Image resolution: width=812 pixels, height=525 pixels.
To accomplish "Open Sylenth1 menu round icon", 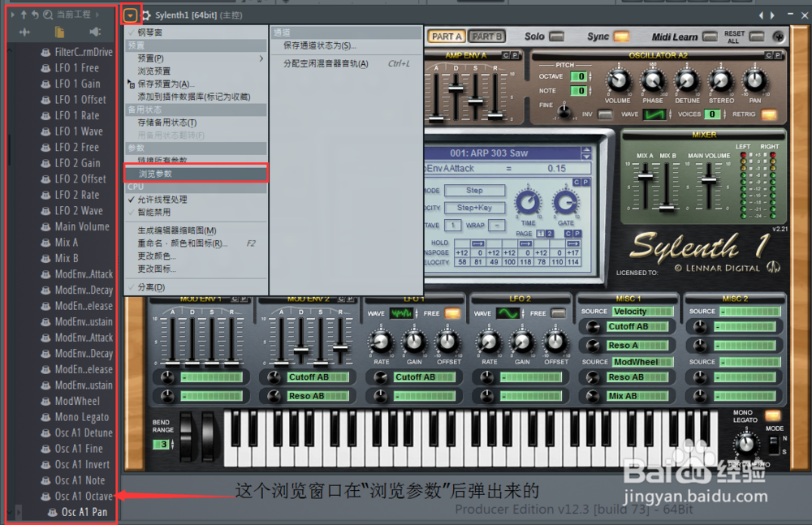I will tap(779, 37).
